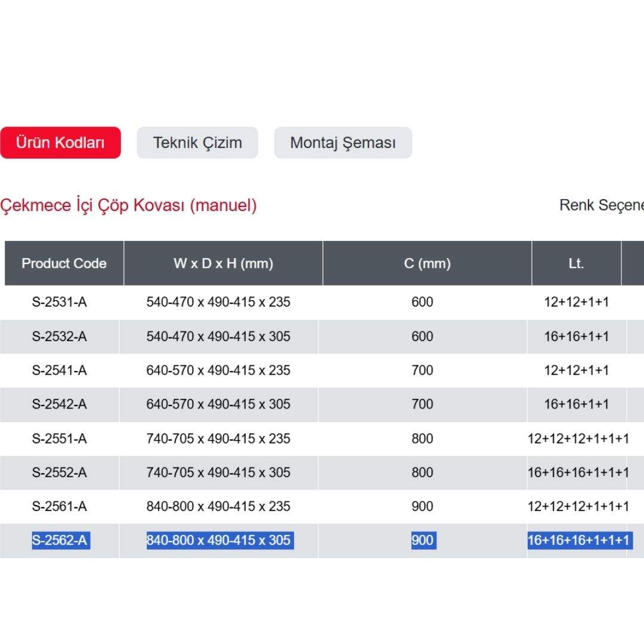This screenshot has height=644, width=644.
Task: Click the Renk Seçenekleri label
Action: pos(601,206)
